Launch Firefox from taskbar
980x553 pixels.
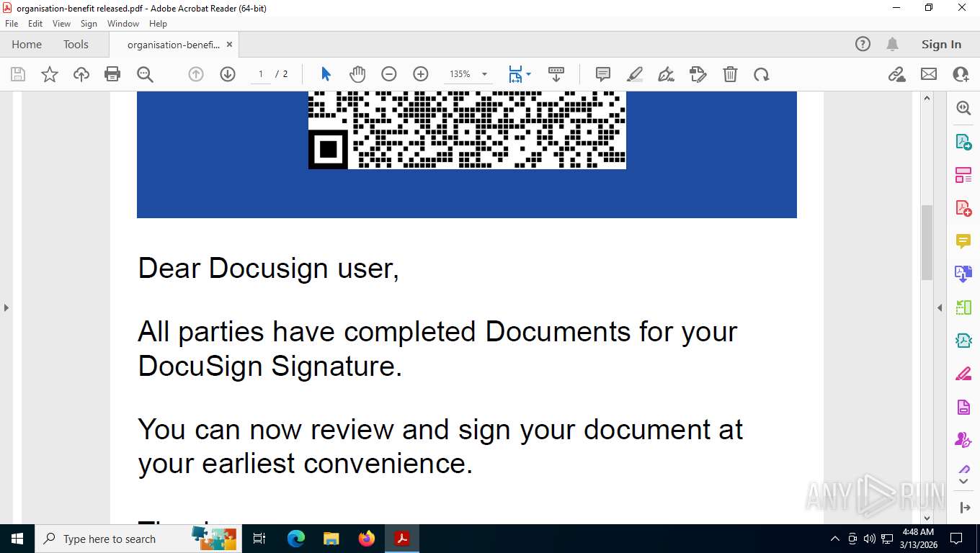click(x=367, y=539)
